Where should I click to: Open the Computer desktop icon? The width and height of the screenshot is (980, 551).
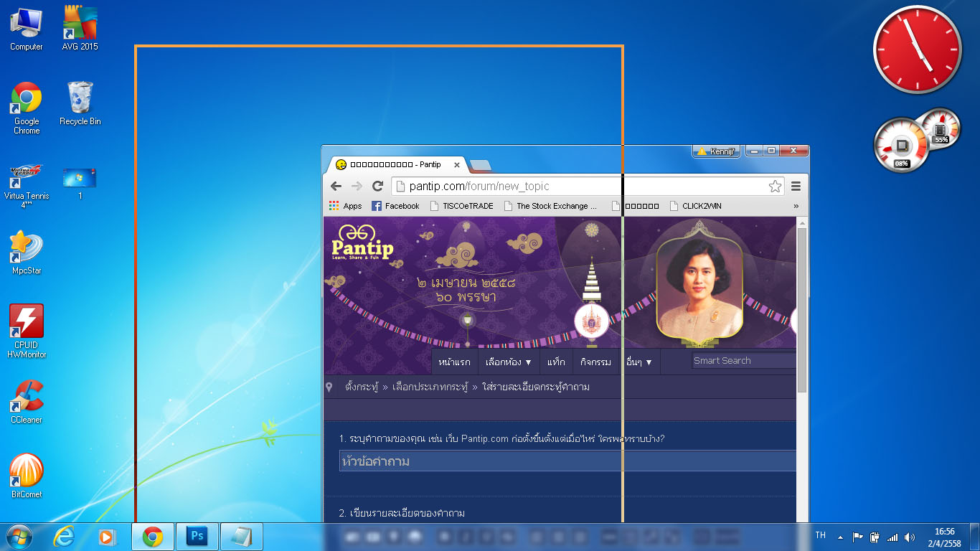[x=27, y=29]
